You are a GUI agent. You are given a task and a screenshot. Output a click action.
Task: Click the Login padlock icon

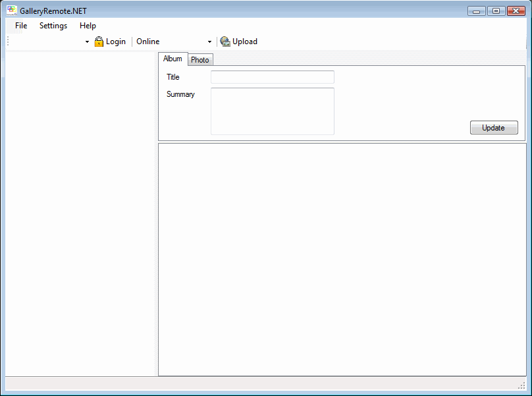(x=99, y=42)
